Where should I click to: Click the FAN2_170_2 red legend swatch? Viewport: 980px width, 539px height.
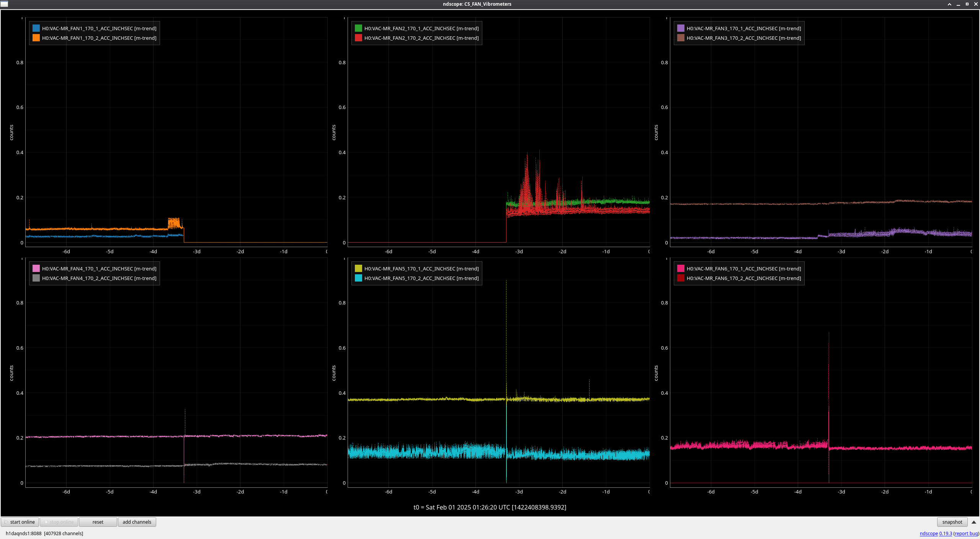[x=358, y=38]
